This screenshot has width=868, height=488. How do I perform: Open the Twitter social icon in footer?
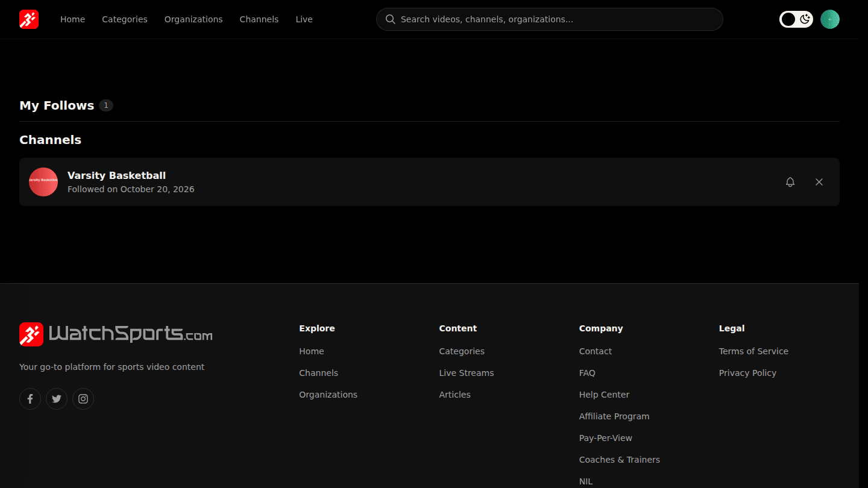pyautogui.click(x=57, y=399)
